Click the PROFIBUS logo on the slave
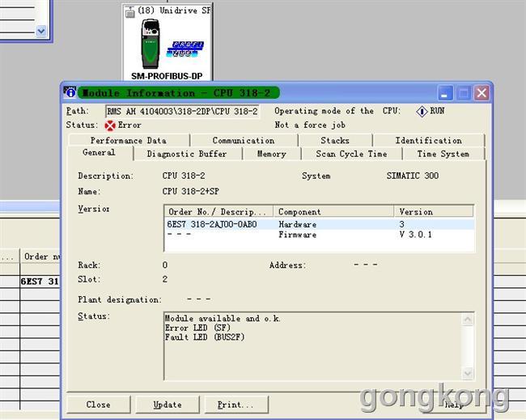Screen dimensions: 526x420 coord(185,49)
